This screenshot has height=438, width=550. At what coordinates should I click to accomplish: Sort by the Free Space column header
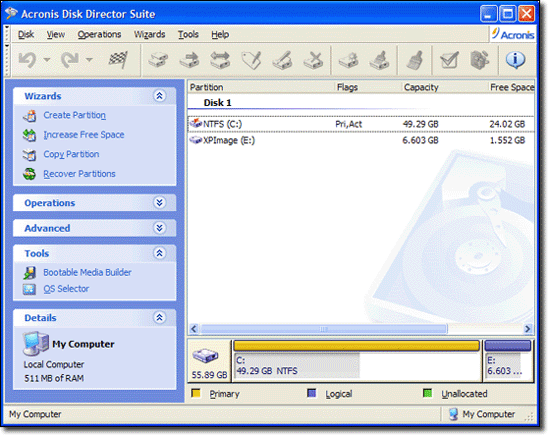click(512, 87)
